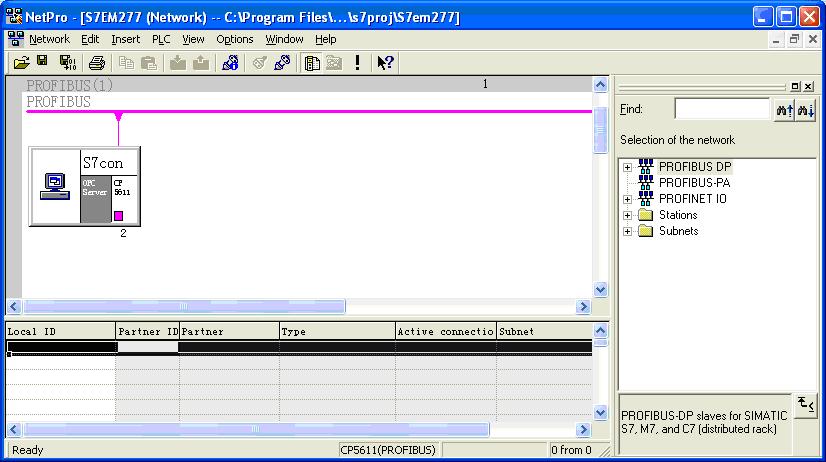The image size is (826, 462).
Task: Click the network view horizontal scrollbar thumb
Action: point(184,307)
